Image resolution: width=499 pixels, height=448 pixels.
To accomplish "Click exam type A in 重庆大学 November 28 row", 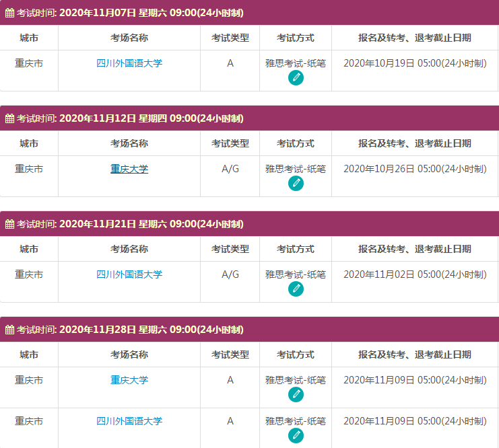I will coord(230,380).
